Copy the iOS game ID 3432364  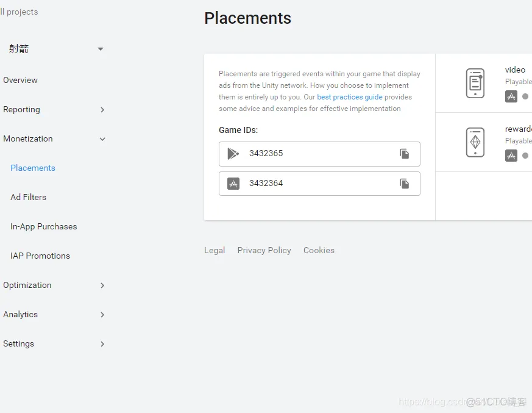404,184
